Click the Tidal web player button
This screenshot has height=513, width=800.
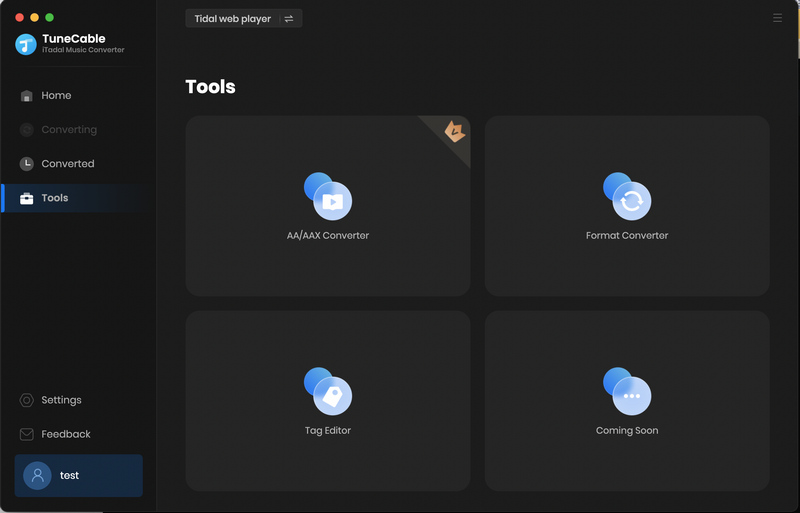(x=244, y=19)
